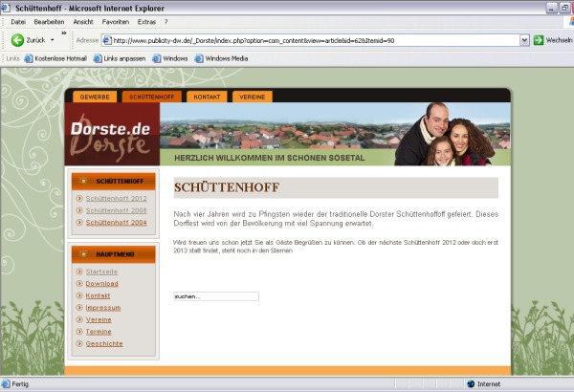Open the Ansicht menu
This screenshot has height=392, width=574.
point(83,22)
